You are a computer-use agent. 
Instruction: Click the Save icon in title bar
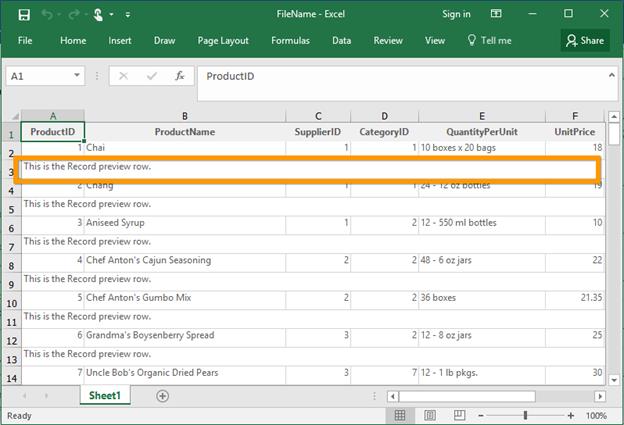24,15
